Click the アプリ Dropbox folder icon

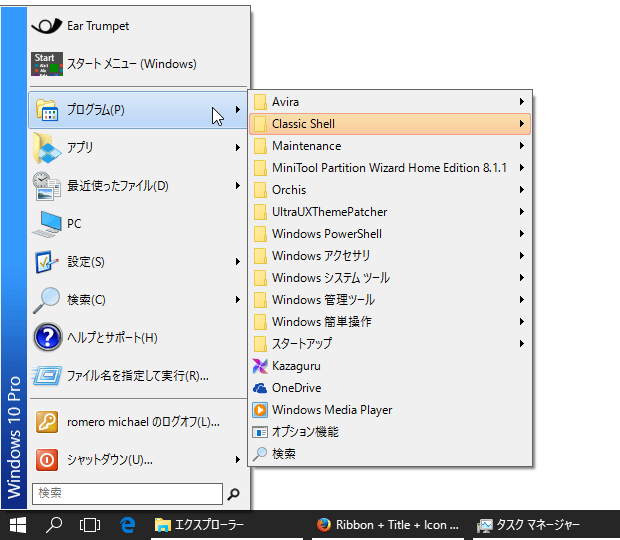47,148
